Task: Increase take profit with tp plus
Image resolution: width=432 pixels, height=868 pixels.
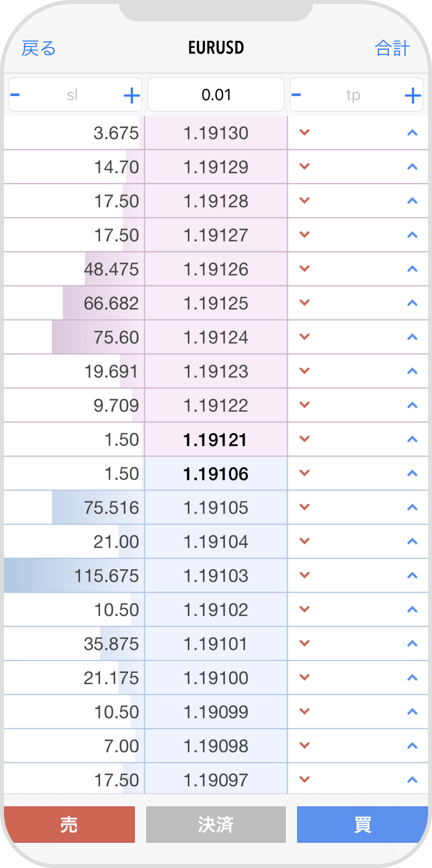Action: (412, 95)
